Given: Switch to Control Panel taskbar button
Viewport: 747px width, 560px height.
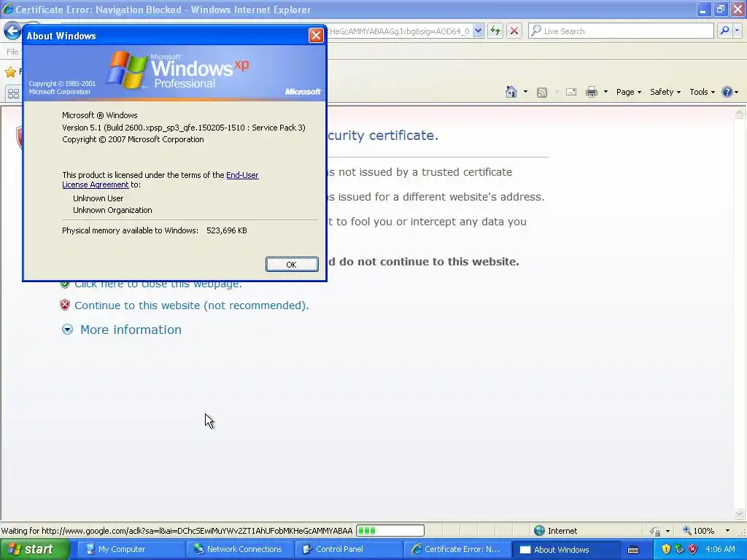Looking at the screenshot, I should click(x=348, y=550).
